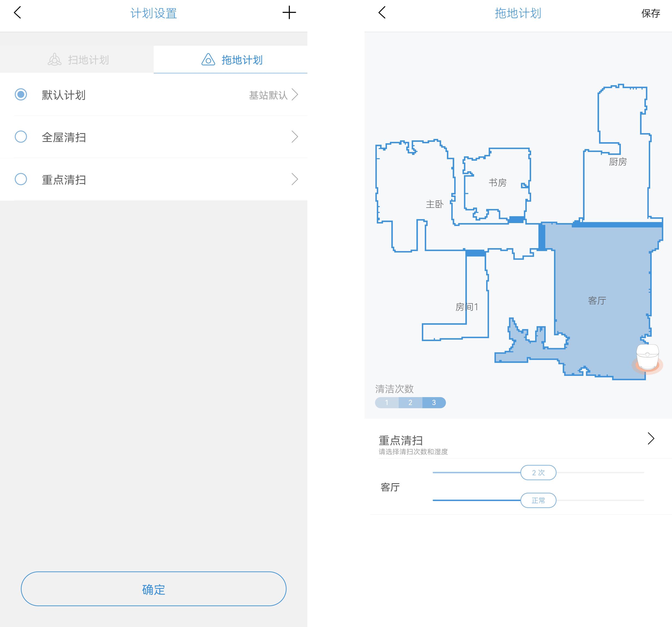Click the 正常 humidity slider handle
Image resolution: width=672 pixels, height=627 pixels.
pos(538,500)
